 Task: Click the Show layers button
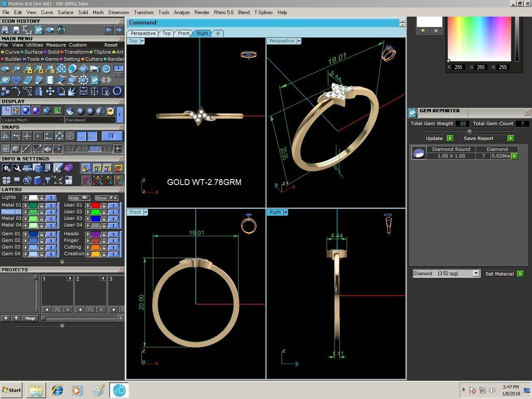point(106,198)
